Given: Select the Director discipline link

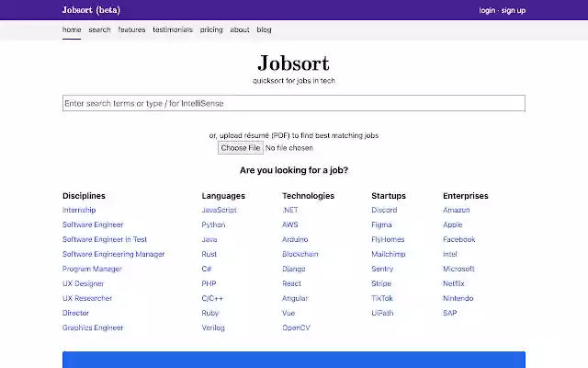Looking at the screenshot, I should coord(75,313).
